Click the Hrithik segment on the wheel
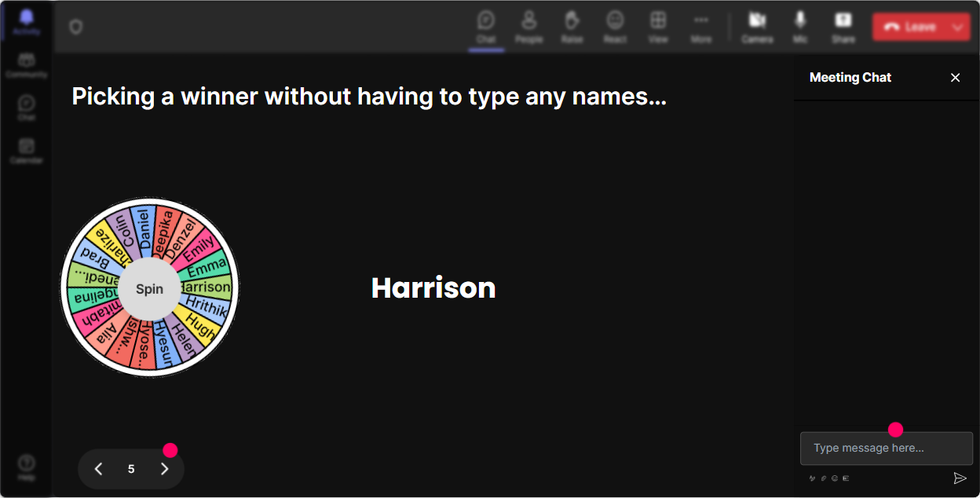The width and height of the screenshot is (980, 498). click(x=206, y=307)
